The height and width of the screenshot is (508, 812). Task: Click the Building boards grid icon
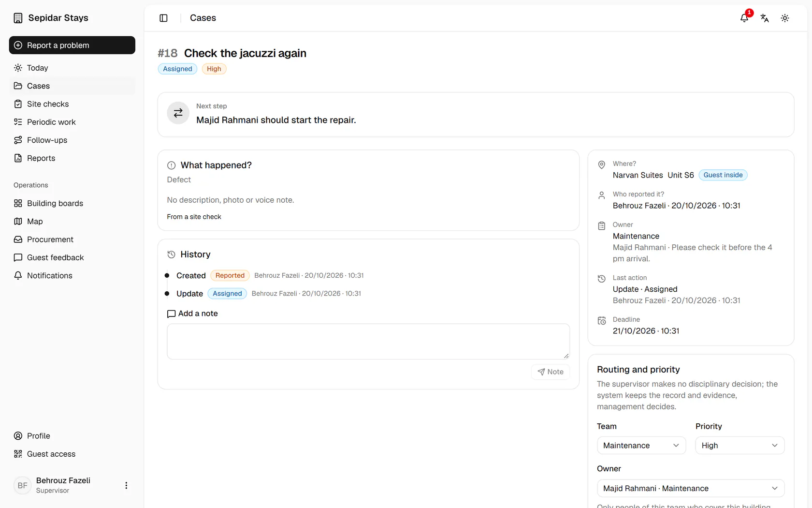(18, 203)
